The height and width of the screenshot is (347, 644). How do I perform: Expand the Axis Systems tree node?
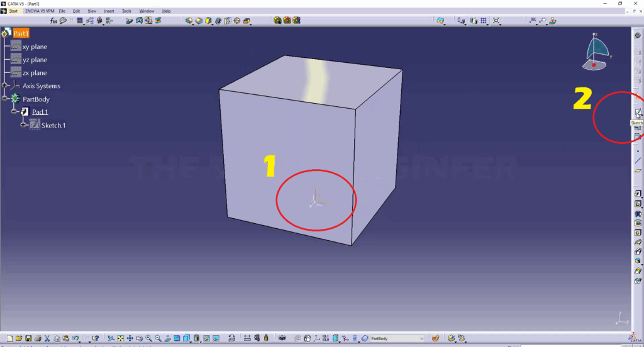pyautogui.click(x=5, y=86)
